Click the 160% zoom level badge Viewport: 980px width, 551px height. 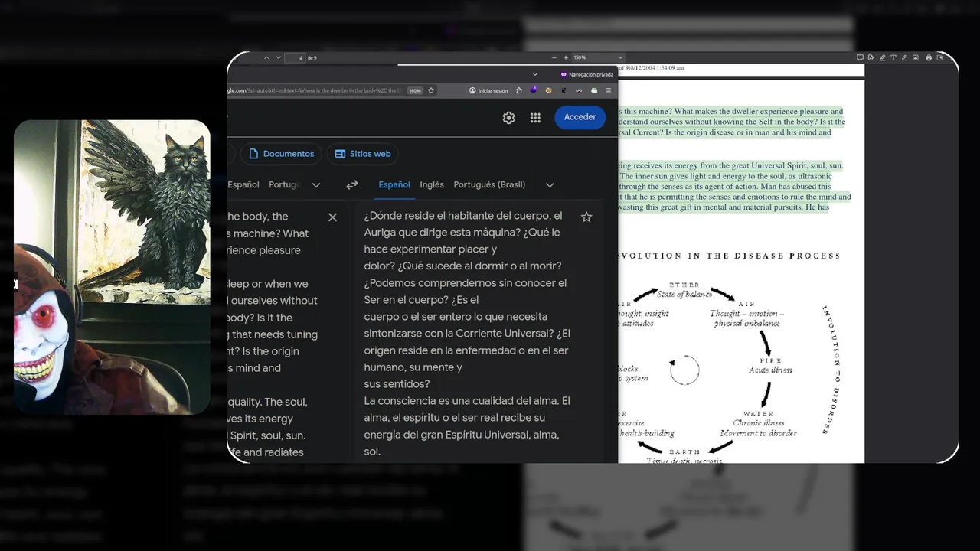pyautogui.click(x=414, y=90)
